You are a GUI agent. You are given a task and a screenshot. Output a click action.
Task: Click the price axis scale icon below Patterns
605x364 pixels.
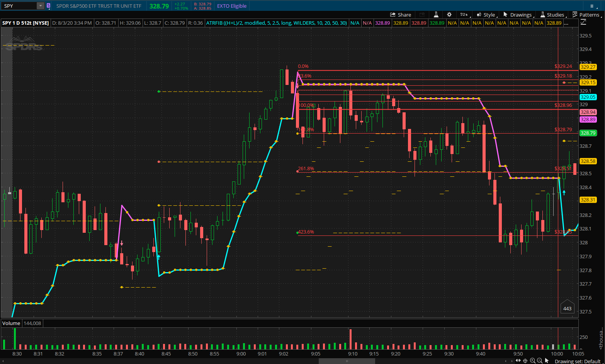point(583,22)
